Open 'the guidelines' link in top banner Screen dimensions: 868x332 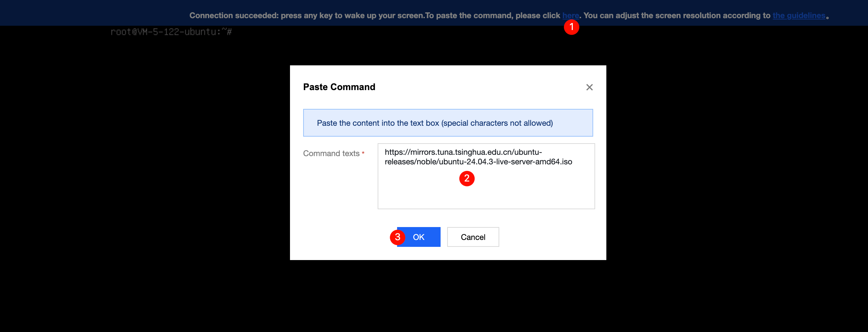[x=798, y=16]
